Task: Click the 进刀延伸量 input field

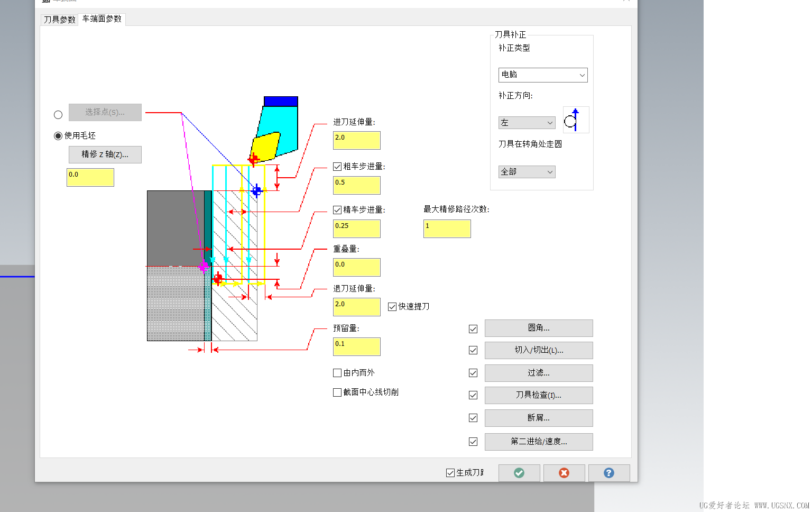Action: tap(356, 141)
